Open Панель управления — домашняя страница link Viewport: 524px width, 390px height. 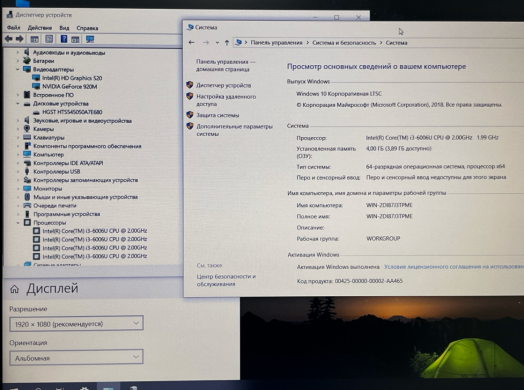(x=226, y=66)
